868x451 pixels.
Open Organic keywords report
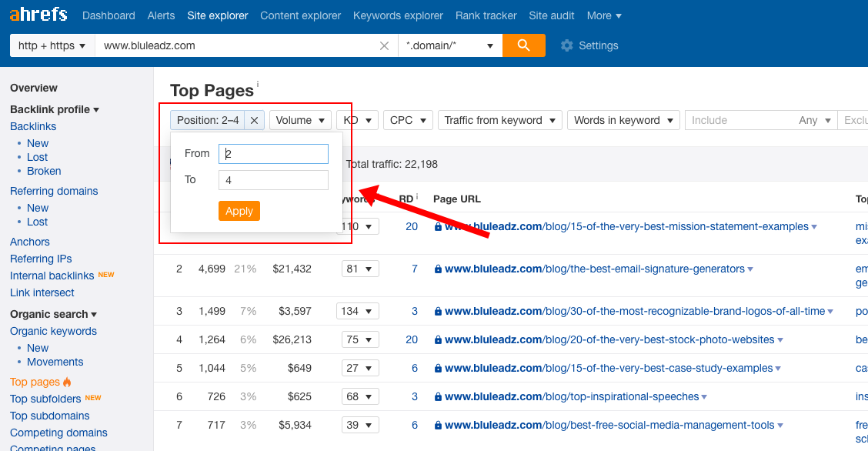coord(53,331)
